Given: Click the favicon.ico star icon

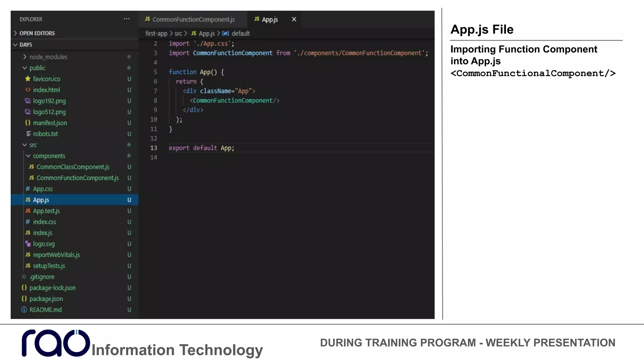Looking at the screenshot, I should (x=28, y=79).
